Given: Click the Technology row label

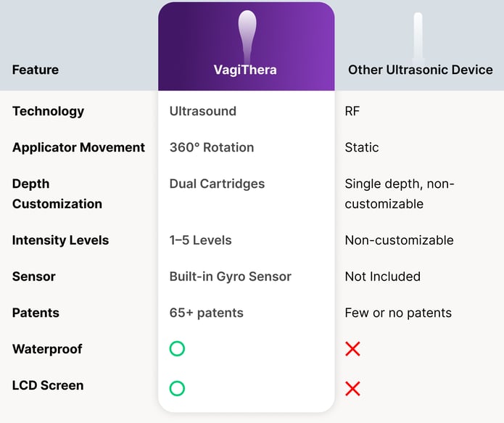Looking at the screenshot, I should point(48,111).
